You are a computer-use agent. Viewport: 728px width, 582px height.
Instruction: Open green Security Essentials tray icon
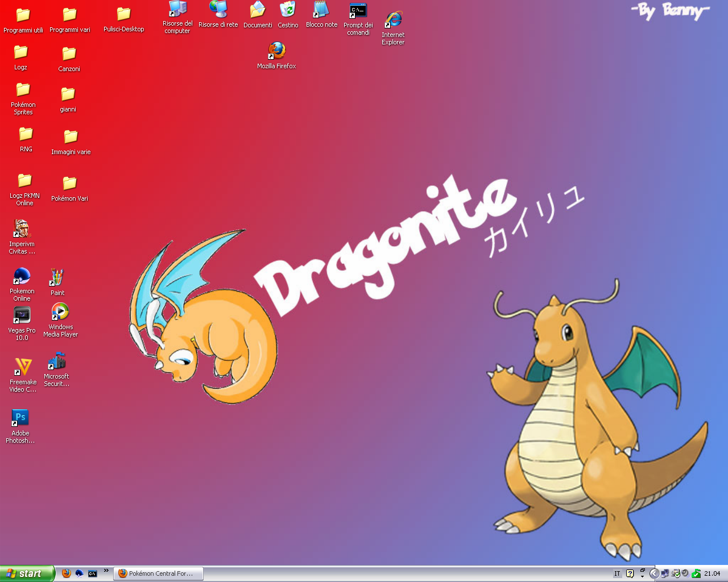[696, 573]
